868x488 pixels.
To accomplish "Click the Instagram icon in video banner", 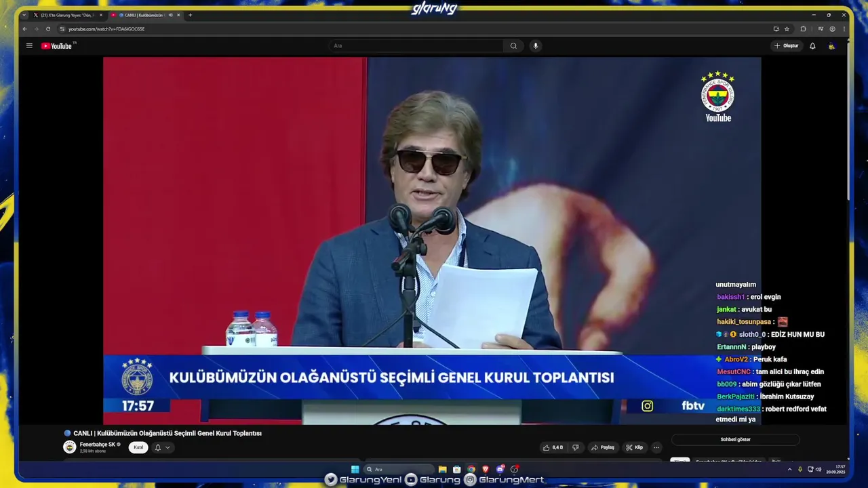I will click(648, 406).
